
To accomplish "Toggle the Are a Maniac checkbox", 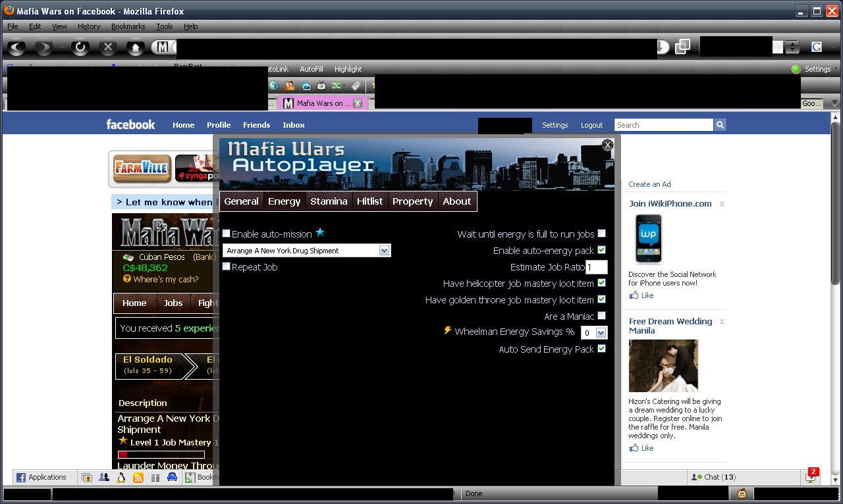I will pos(601,316).
